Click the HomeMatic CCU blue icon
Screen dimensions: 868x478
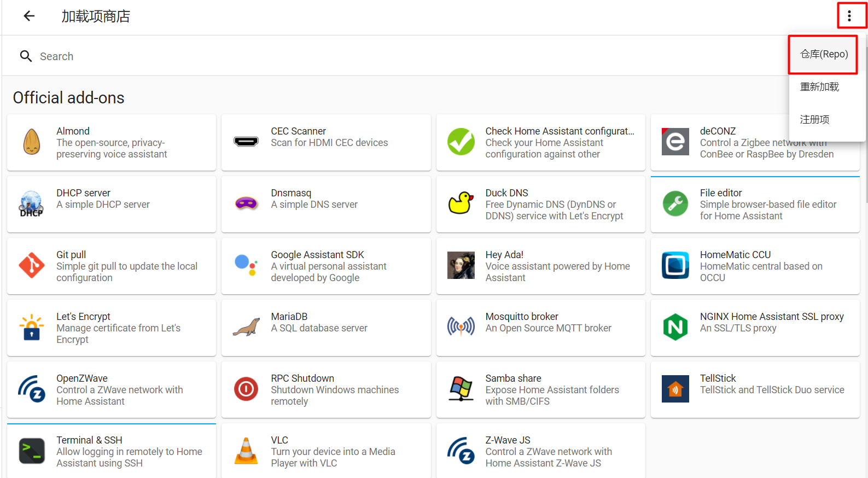675,266
